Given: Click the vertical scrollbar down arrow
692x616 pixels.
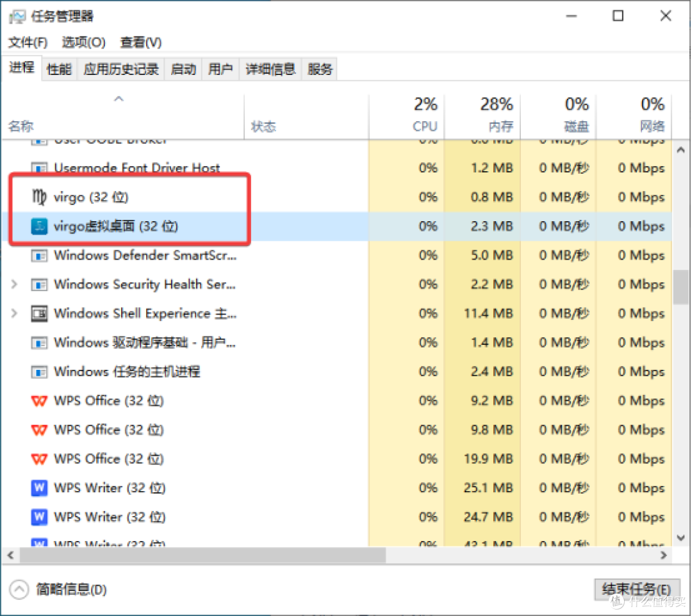Looking at the screenshot, I should point(680,537).
